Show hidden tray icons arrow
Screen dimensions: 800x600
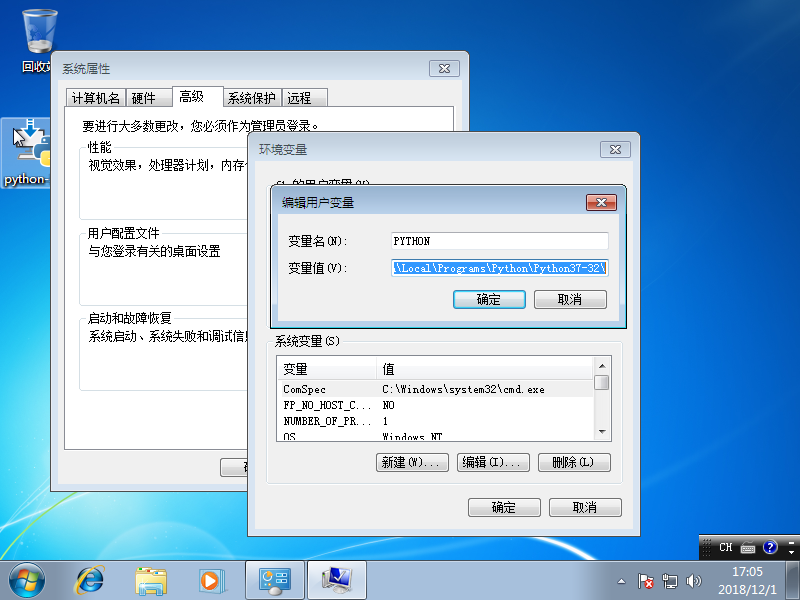pos(621,581)
